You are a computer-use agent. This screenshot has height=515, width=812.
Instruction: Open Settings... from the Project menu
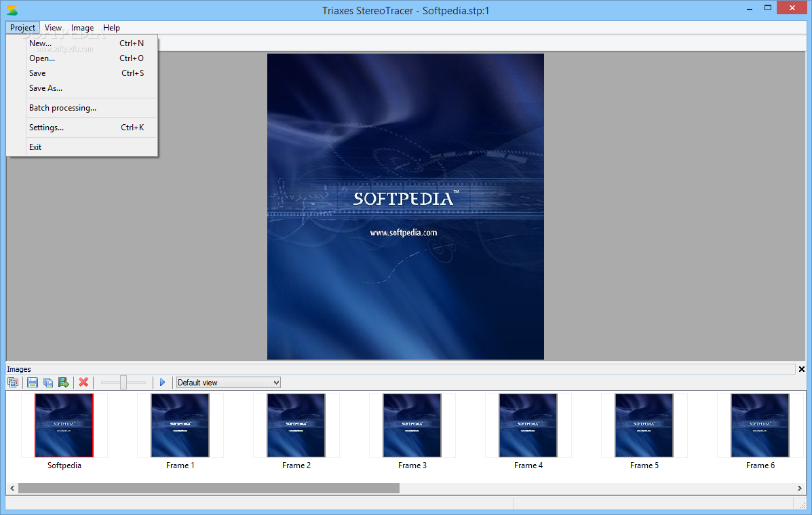coord(82,128)
